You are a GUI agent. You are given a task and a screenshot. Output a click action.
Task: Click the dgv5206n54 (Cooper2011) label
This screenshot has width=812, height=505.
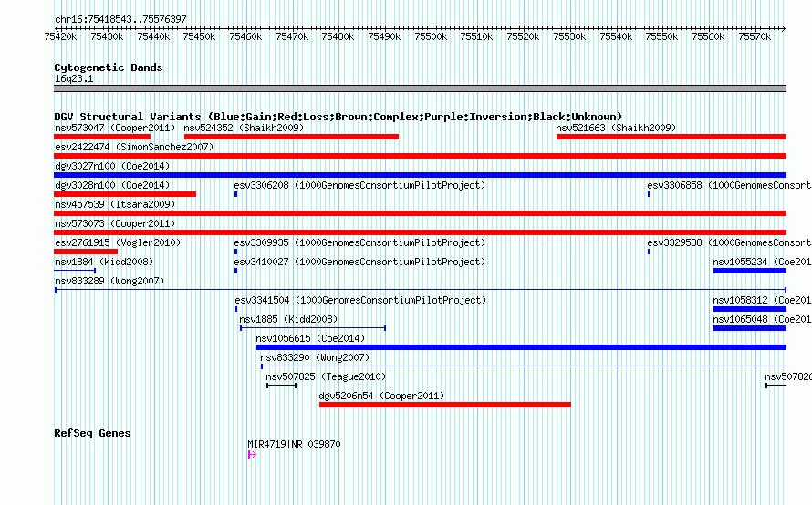tap(381, 396)
